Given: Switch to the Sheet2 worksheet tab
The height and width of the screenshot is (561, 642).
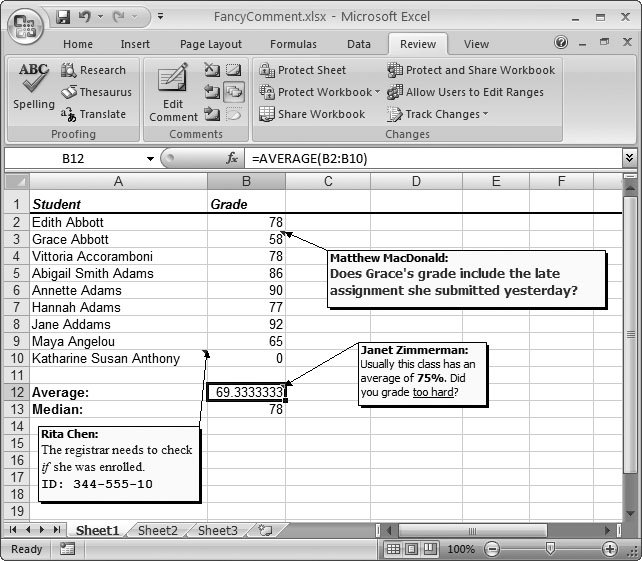Looking at the screenshot, I should pos(157,531).
